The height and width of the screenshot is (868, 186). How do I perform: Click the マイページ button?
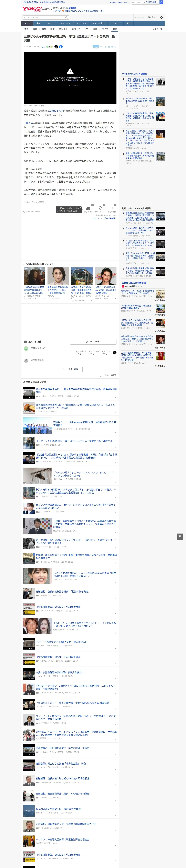139,18
